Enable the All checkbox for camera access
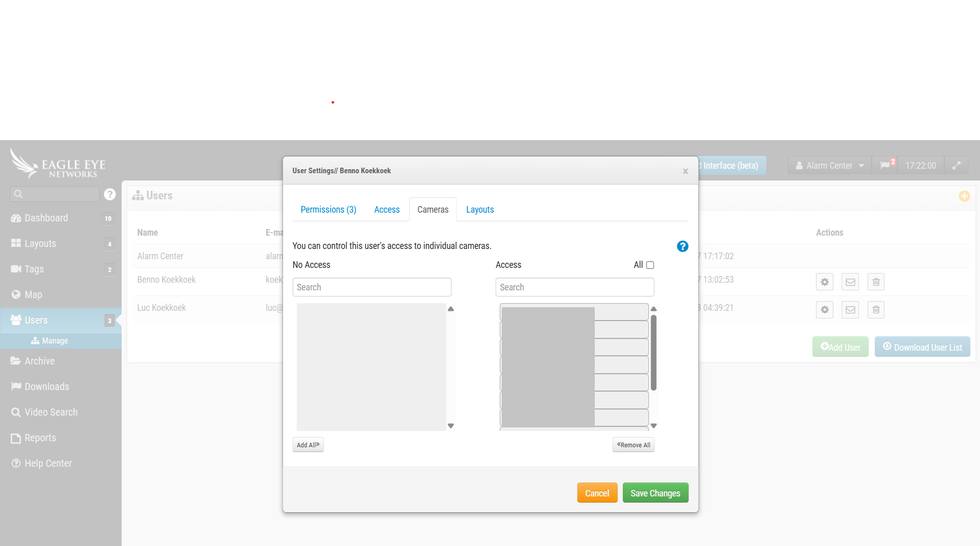 [x=649, y=265]
